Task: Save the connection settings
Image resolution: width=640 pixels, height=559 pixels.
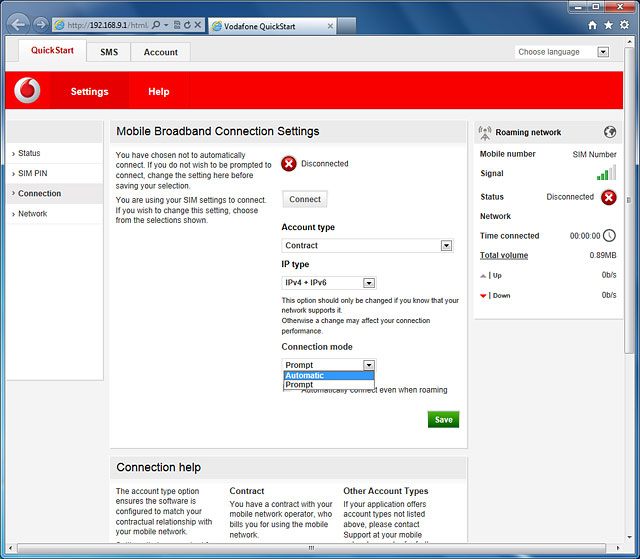Action: pos(443,419)
